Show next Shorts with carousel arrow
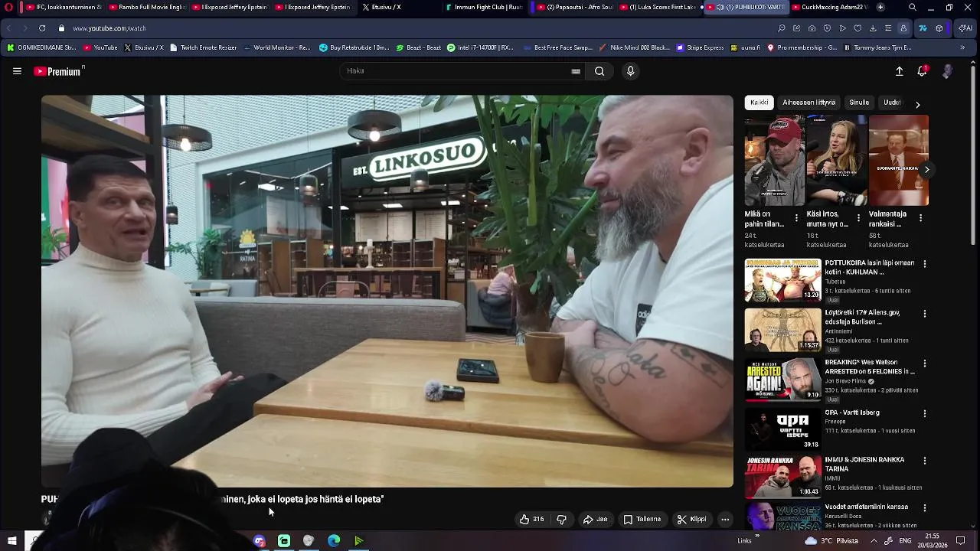980x551 pixels. (x=926, y=170)
